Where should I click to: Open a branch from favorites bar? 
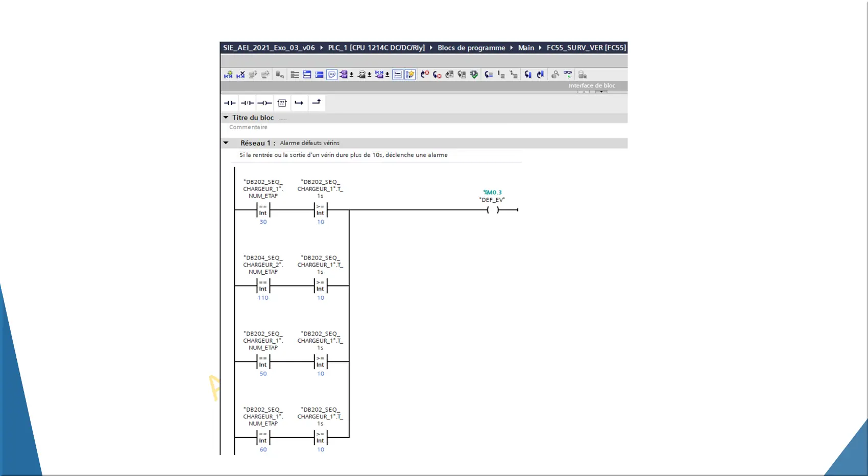coord(299,103)
